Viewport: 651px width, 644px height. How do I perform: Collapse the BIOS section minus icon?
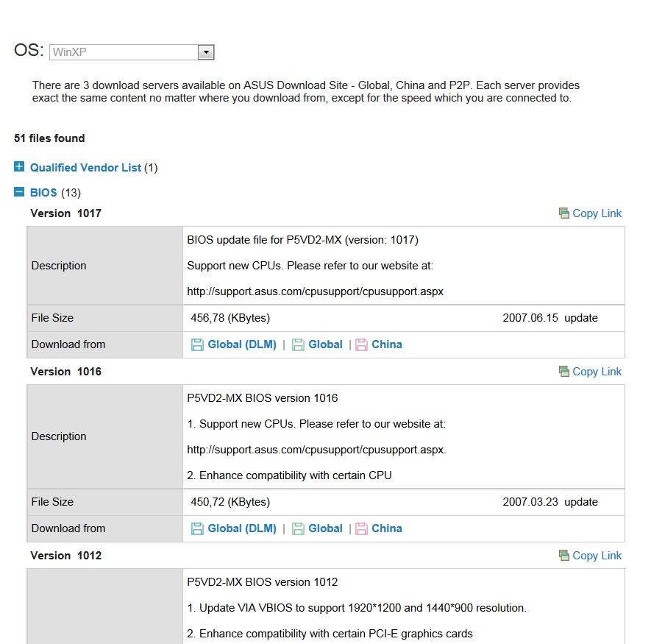[19, 191]
